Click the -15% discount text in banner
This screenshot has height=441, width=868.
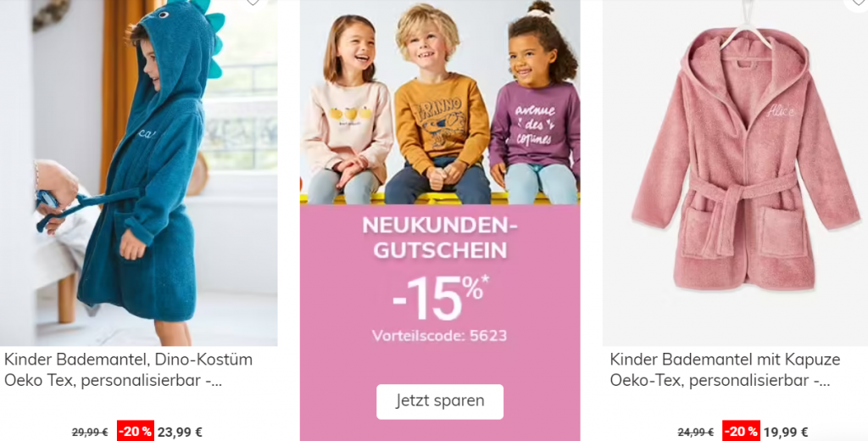coord(440,298)
